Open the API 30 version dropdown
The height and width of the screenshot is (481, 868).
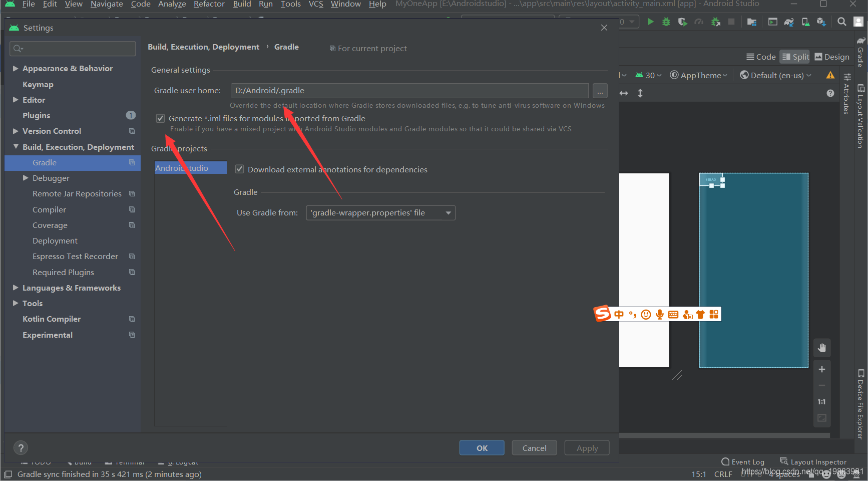[x=648, y=75]
